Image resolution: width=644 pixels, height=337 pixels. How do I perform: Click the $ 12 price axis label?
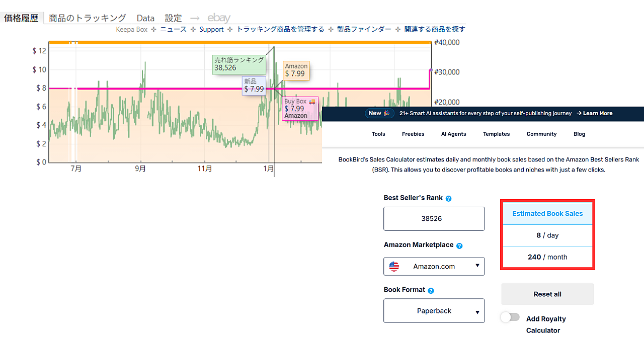pyautogui.click(x=39, y=51)
